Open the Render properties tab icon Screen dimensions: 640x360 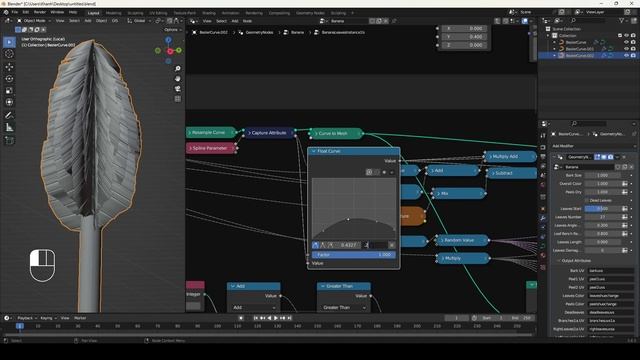tap(543, 147)
